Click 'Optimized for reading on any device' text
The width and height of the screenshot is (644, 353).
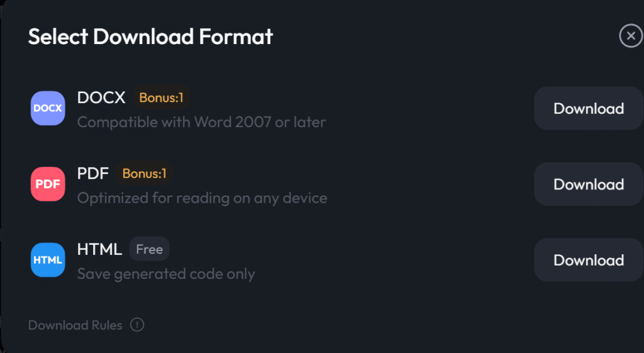[202, 198]
